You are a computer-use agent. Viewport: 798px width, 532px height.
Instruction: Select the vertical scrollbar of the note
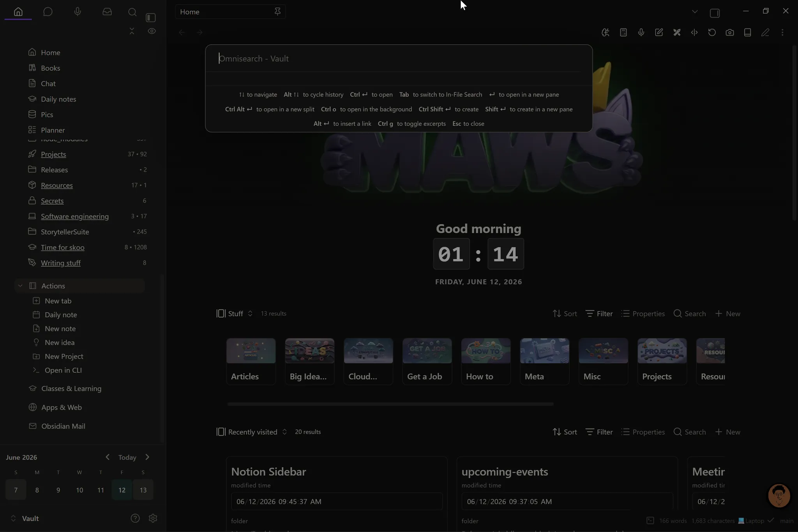pos(794,133)
